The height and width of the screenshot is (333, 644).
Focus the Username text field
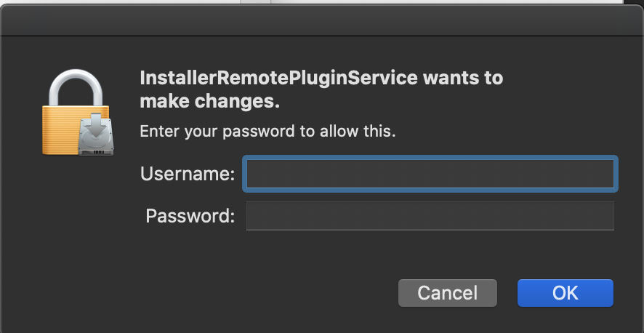(x=430, y=173)
